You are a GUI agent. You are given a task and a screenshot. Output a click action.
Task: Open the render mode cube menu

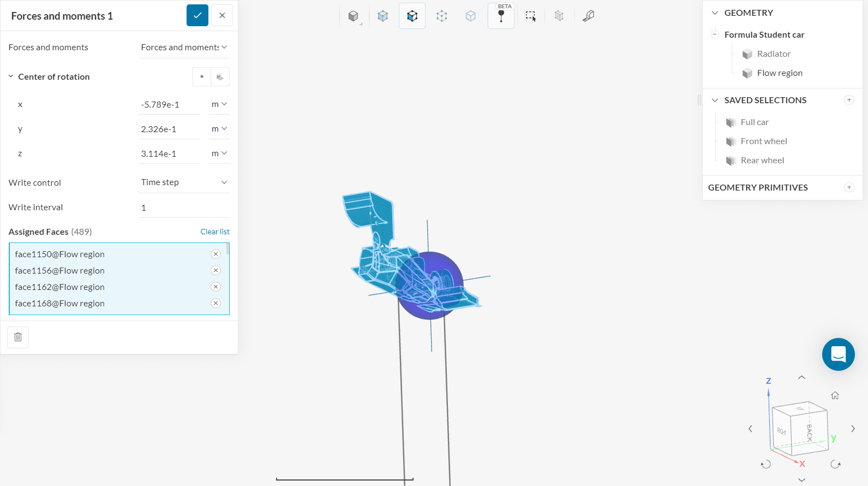[x=354, y=16]
